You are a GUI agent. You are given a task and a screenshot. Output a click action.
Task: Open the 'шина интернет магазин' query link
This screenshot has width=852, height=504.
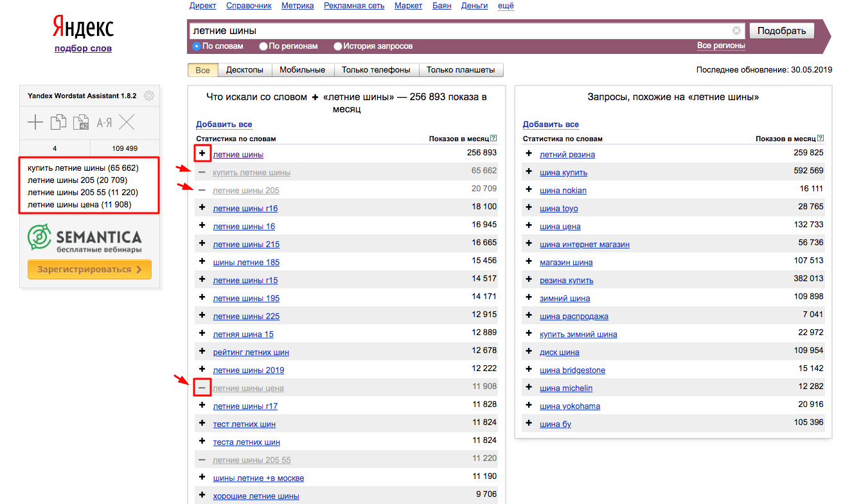pyautogui.click(x=585, y=245)
